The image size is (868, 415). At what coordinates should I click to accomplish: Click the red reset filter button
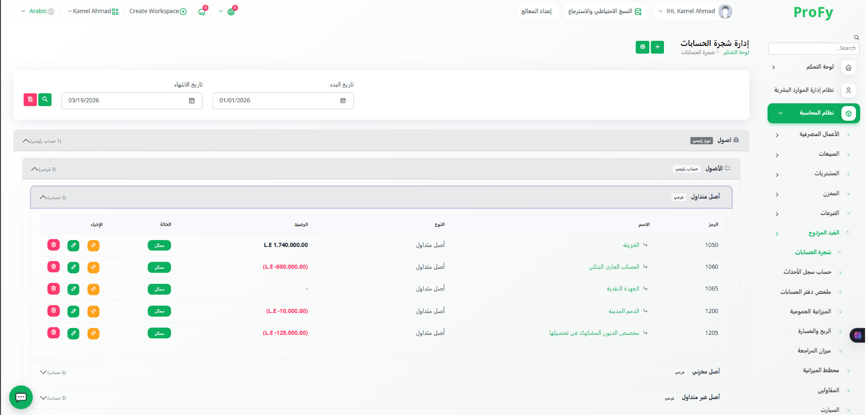pyautogui.click(x=30, y=100)
